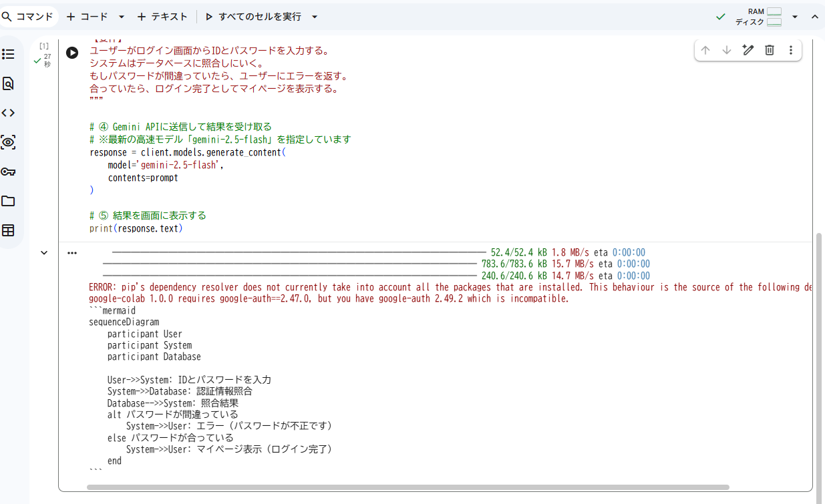
Task: Click the output line participant Database
Action: coord(154,356)
